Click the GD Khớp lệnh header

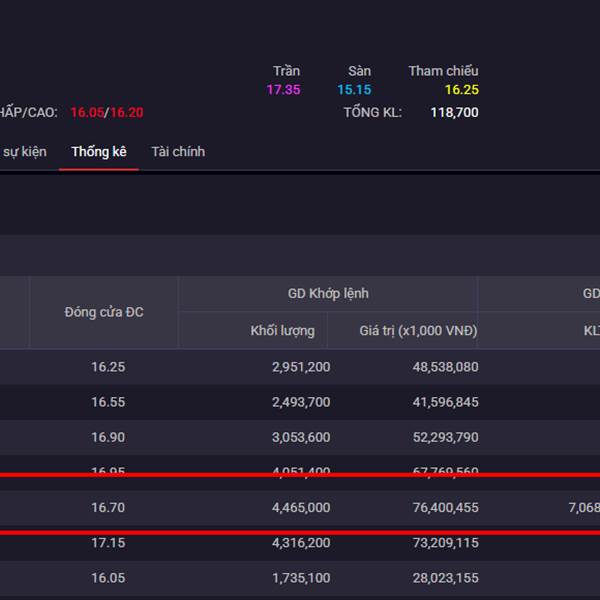pos(327,293)
